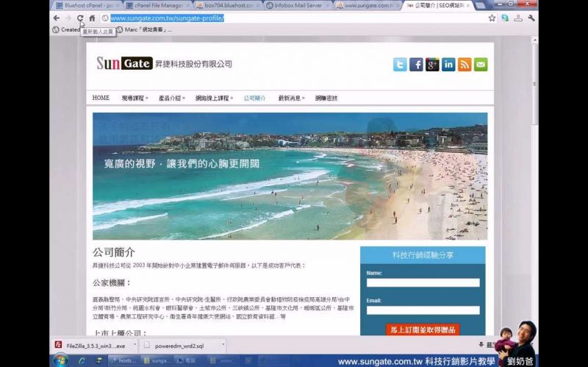Viewport: 588px width, 367px height.
Task: Click the Name input field
Action: click(x=423, y=282)
